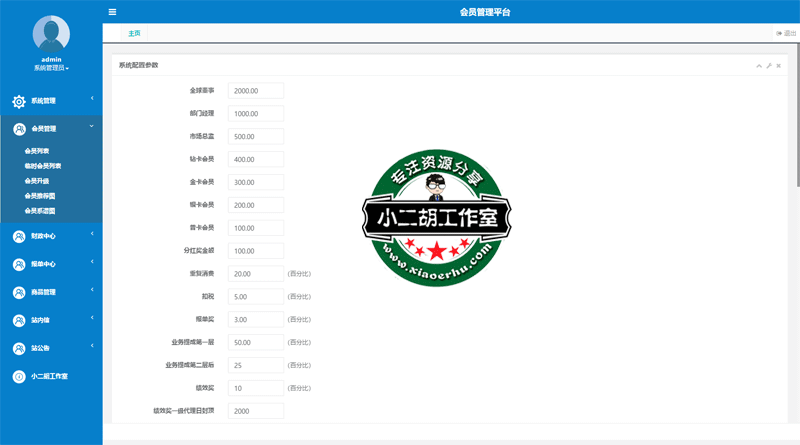The width and height of the screenshot is (800, 445).
Task: Click the panel wrench settings icon
Action: 768,66
